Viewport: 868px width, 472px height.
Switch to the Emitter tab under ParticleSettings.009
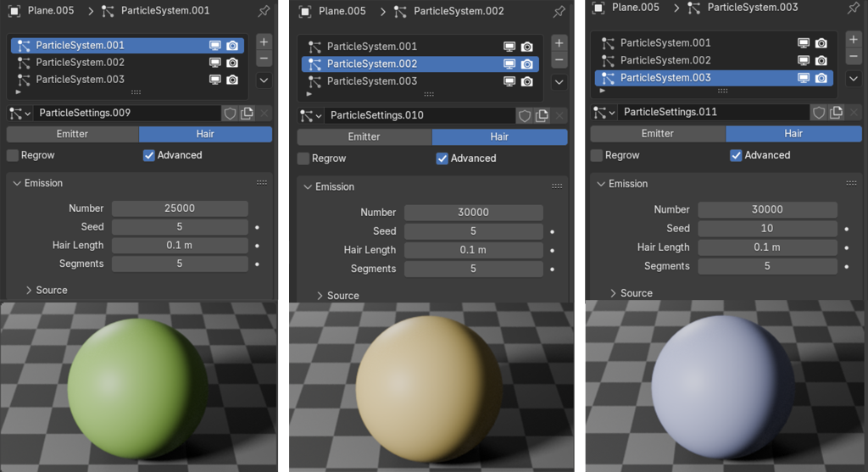(x=72, y=134)
